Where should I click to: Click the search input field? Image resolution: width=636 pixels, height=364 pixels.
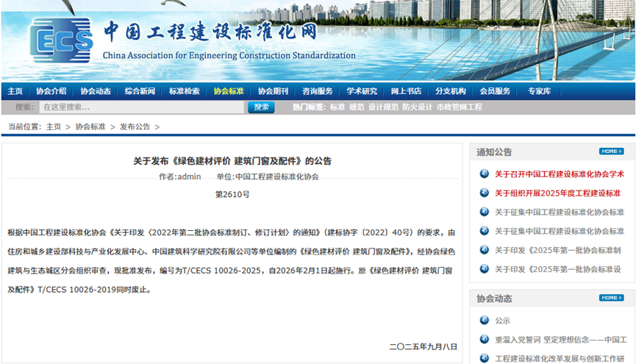click(140, 107)
